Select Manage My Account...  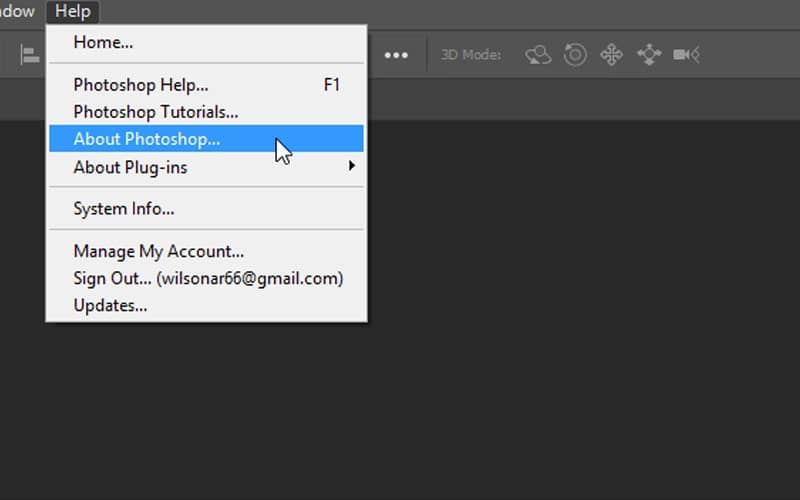pos(206,251)
